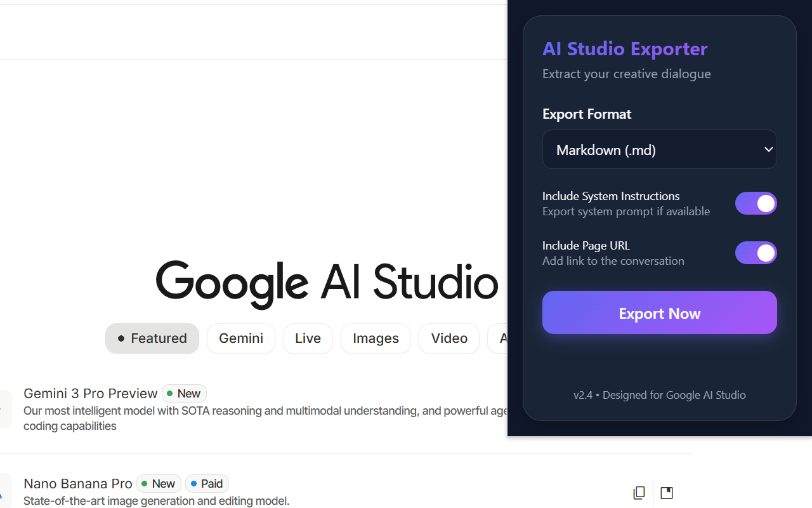
Task: Click the Export Now button
Action: tap(660, 312)
